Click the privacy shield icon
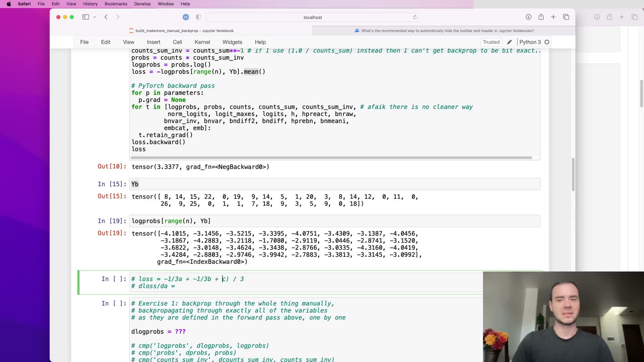The image size is (644, 362). pos(198,17)
